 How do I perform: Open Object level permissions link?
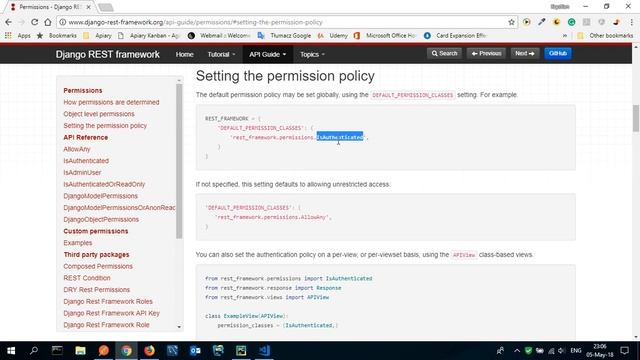99,114
